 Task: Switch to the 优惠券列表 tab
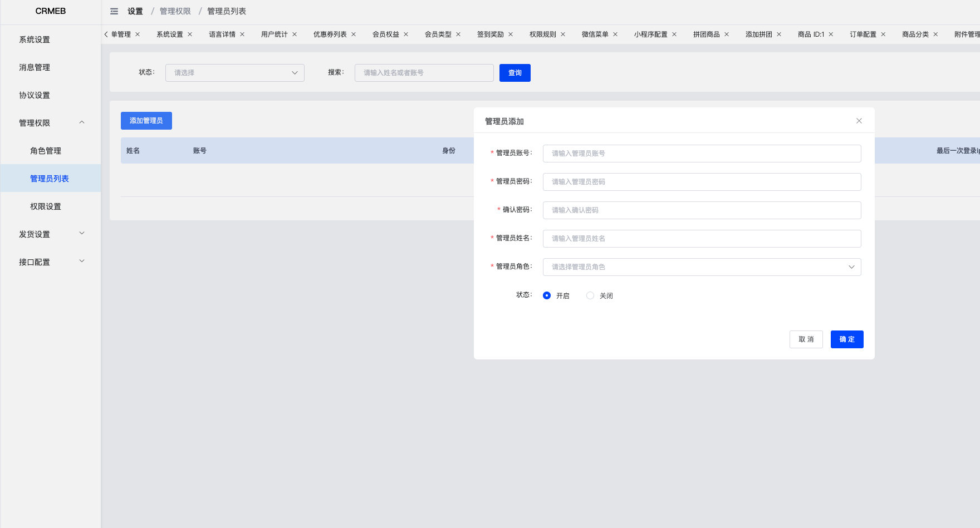coord(330,34)
